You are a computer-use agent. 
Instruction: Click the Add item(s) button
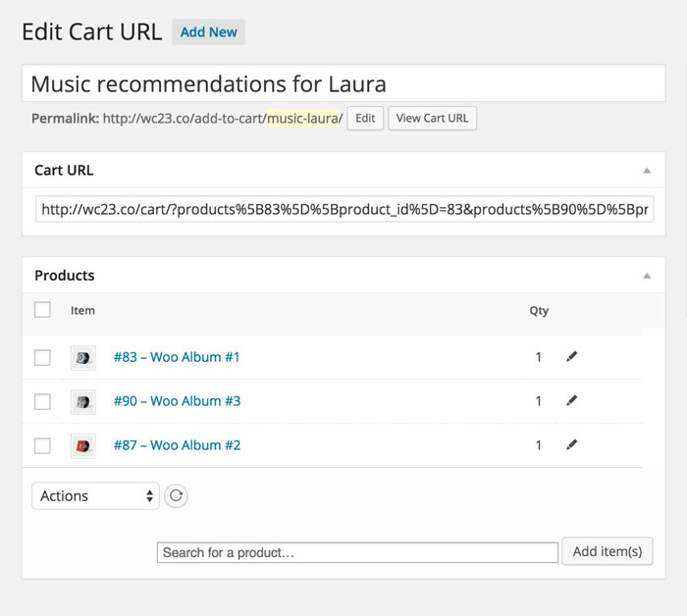(607, 551)
